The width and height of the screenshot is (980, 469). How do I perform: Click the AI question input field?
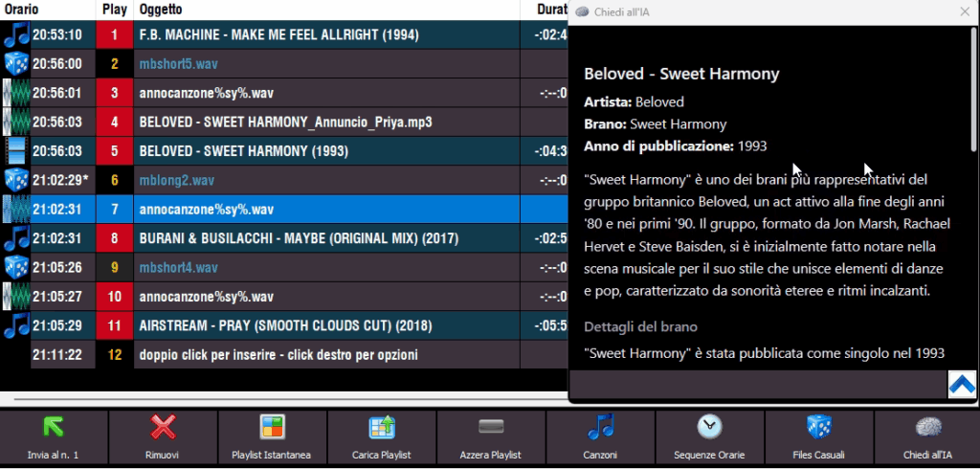757,385
